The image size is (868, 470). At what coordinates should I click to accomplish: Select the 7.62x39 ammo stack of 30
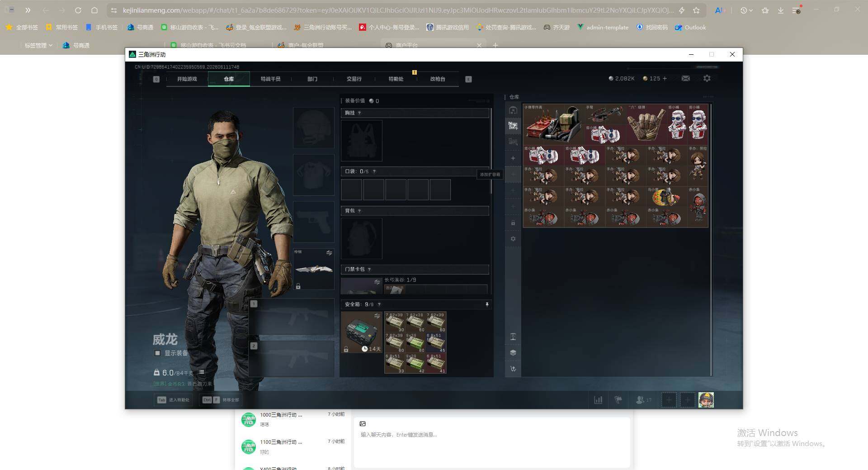[395, 322]
